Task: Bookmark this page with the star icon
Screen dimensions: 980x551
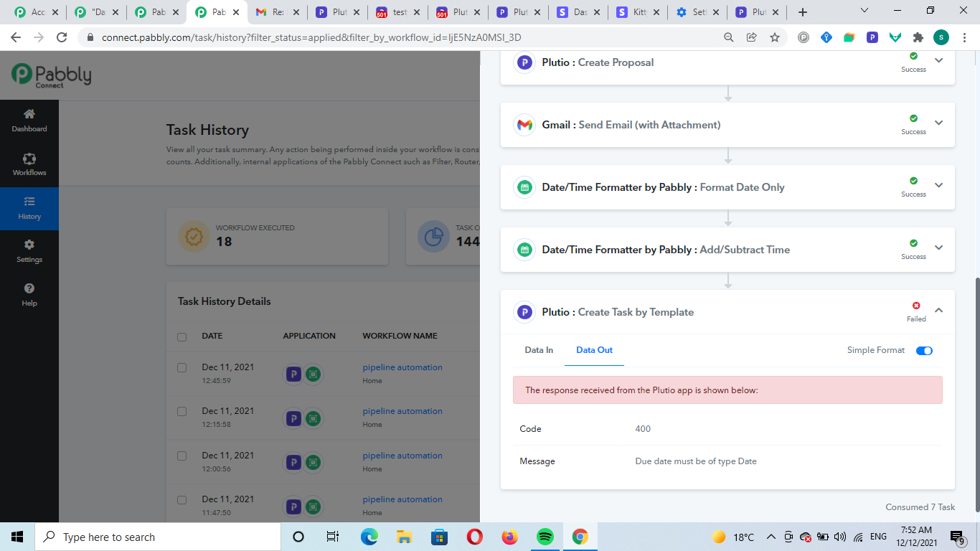Action: point(774,37)
